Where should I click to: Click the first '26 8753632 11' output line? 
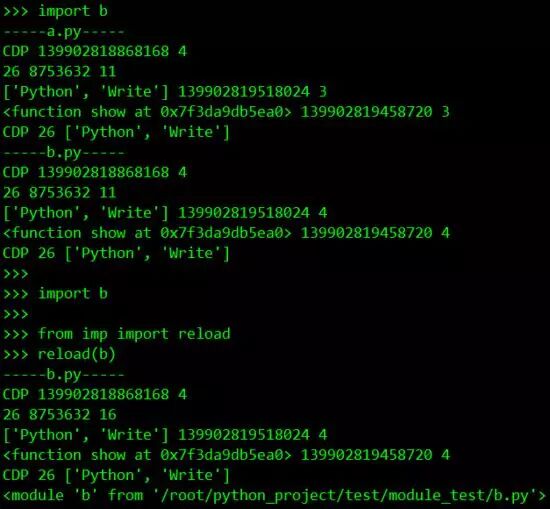click(59, 72)
